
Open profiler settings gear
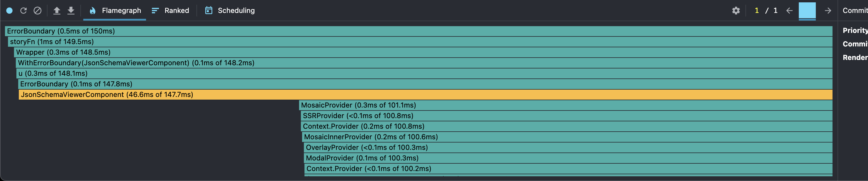(x=736, y=11)
